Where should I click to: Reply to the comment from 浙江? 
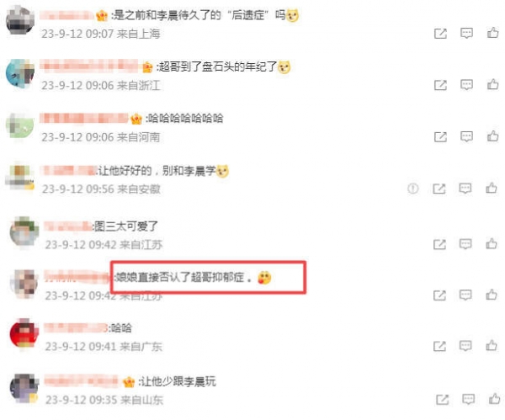pyautogui.click(x=466, y=85)
